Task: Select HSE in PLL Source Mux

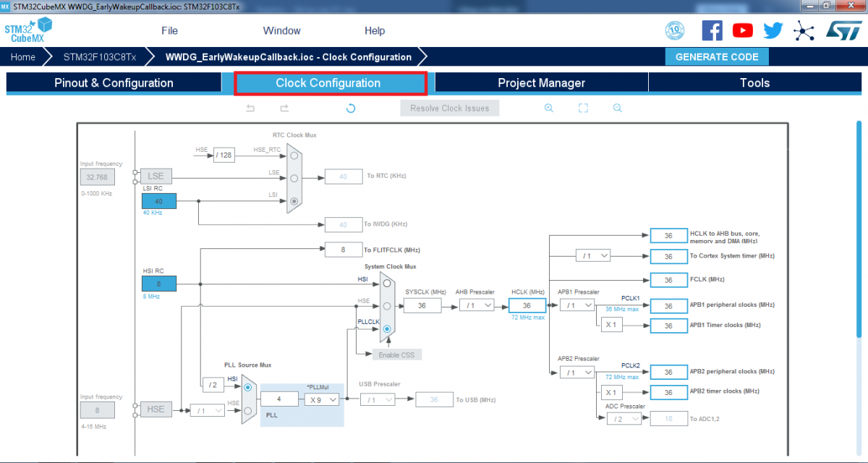Action: 248,410
